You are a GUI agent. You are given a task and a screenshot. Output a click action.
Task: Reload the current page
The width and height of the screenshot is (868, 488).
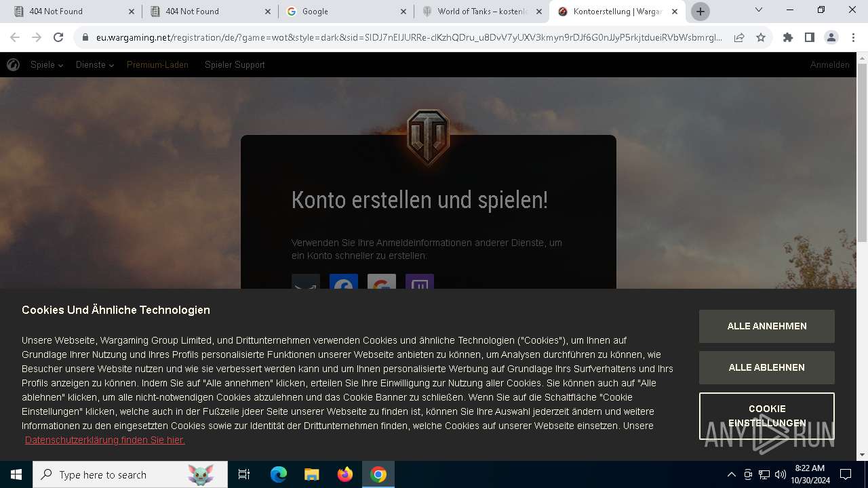58,38
